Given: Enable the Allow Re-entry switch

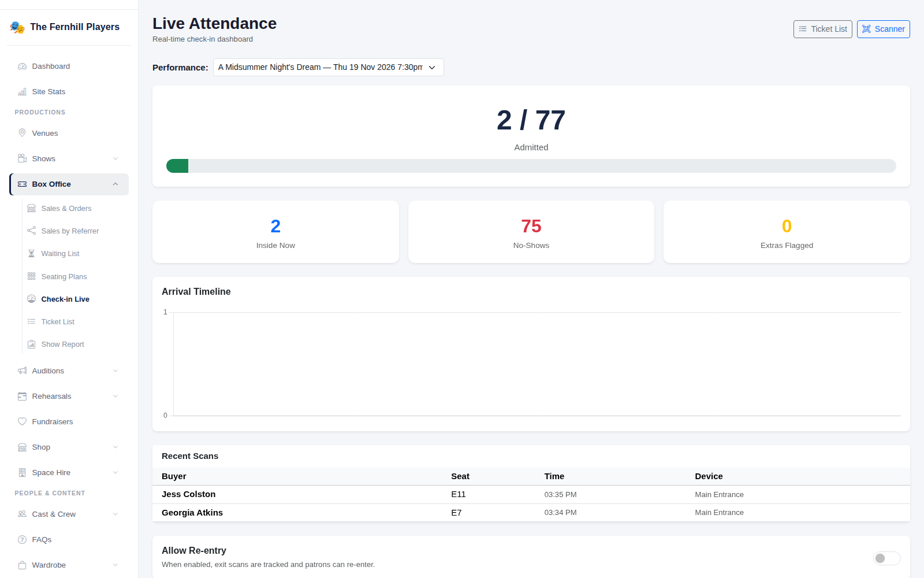Looking at the screenshot, I should point(886,558).
